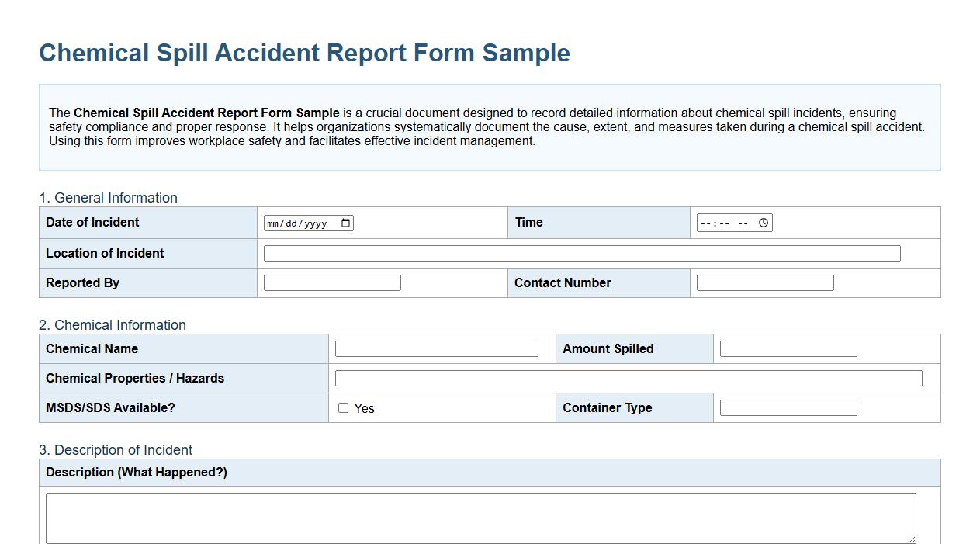Select the Reported By input box
Image resolution: width=980 pixels, height=544 pixels.
pyautogui.click(x=331, y=282)
